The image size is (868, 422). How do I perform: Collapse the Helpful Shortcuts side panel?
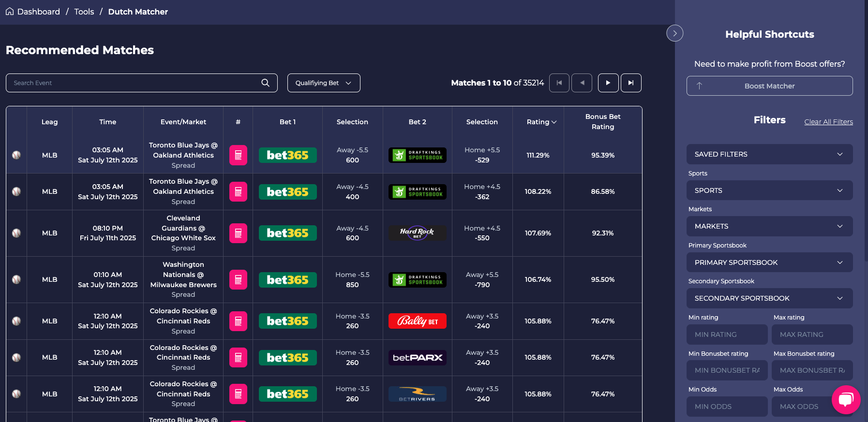[675, 33]
